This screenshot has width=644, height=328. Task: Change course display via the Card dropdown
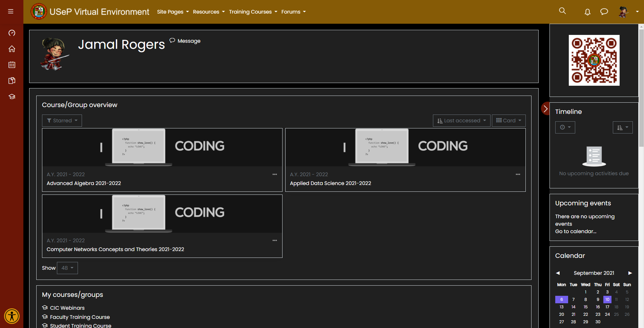508,120
